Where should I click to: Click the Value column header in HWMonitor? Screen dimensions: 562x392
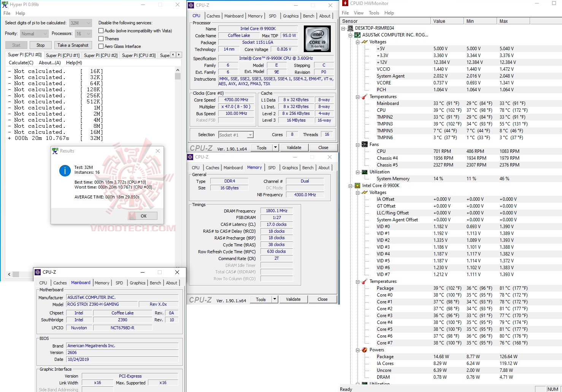click(447, 21)
